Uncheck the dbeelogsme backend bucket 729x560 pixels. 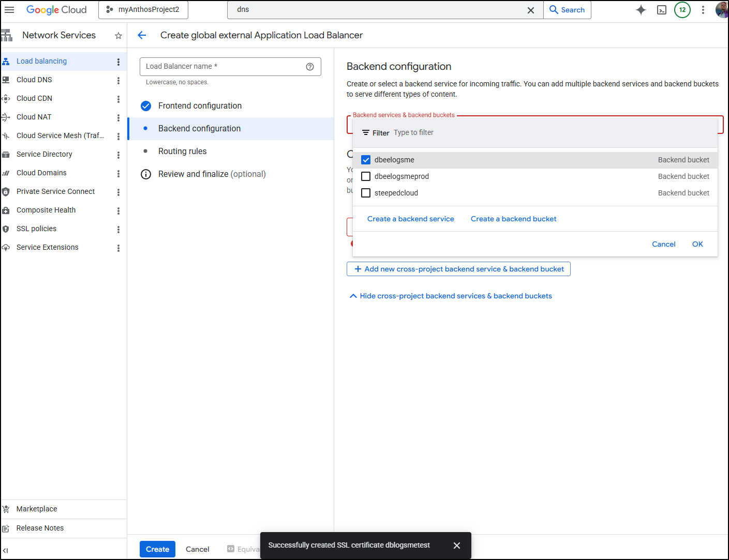click(x=366, y=160)
